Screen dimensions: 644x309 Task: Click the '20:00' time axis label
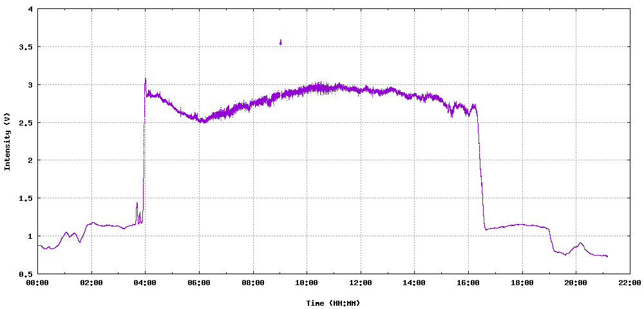576,283
